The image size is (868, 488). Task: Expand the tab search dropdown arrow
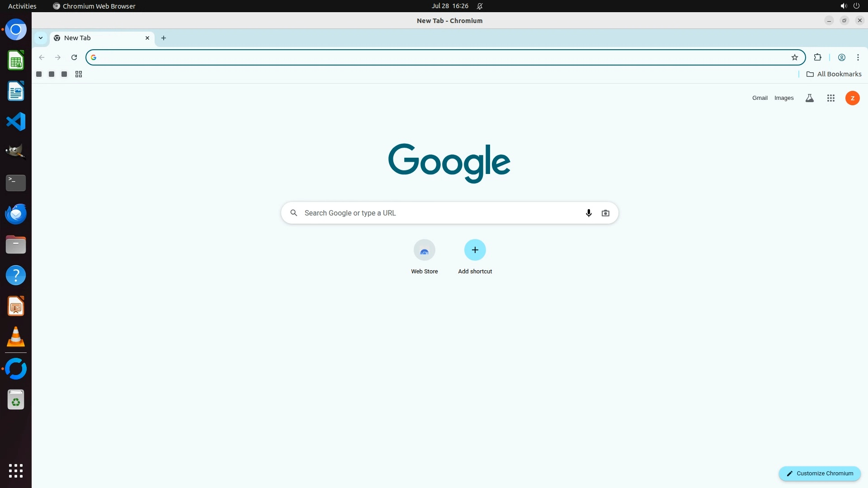pos(41,38)
